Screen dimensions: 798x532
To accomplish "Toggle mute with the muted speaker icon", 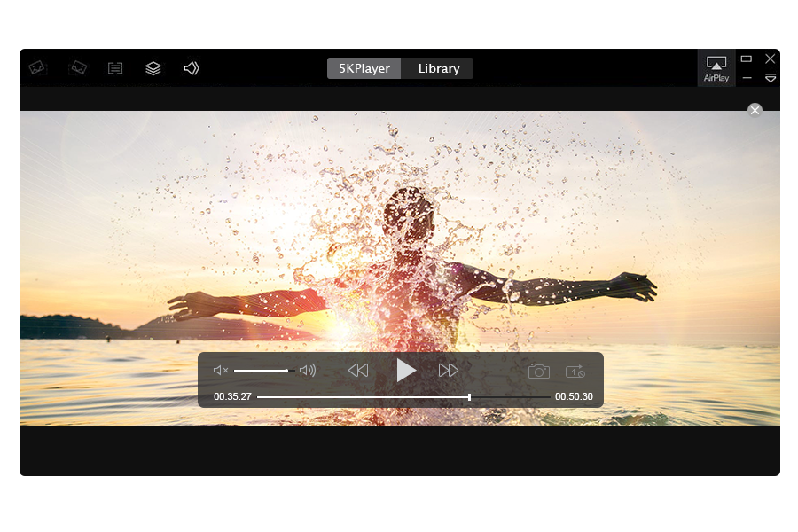I will 221,371.
